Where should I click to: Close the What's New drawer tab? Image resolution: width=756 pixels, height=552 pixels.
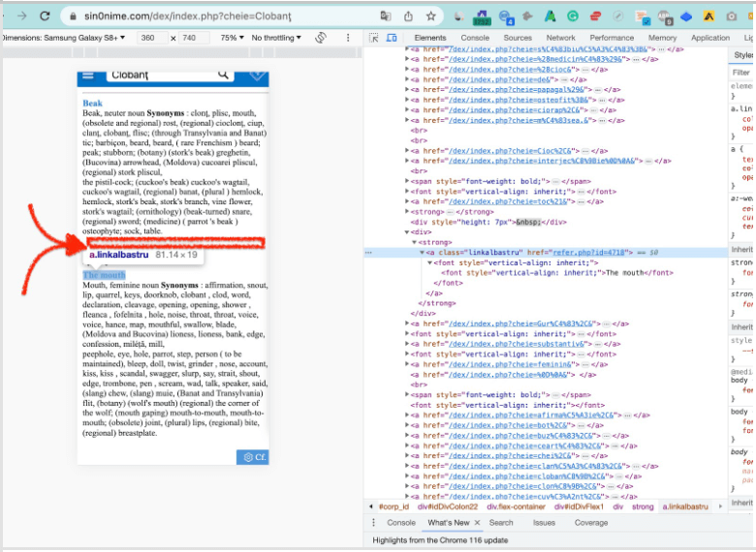[477, 522]
